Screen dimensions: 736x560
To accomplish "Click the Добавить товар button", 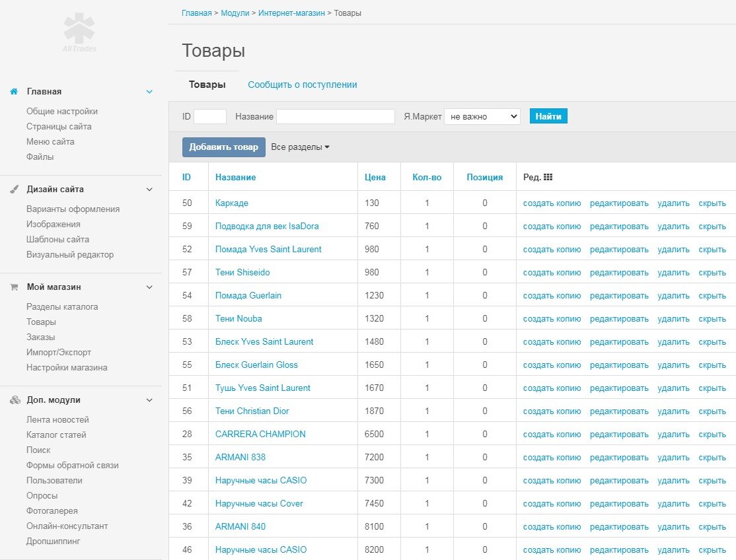I will click(x=223, y=147).
